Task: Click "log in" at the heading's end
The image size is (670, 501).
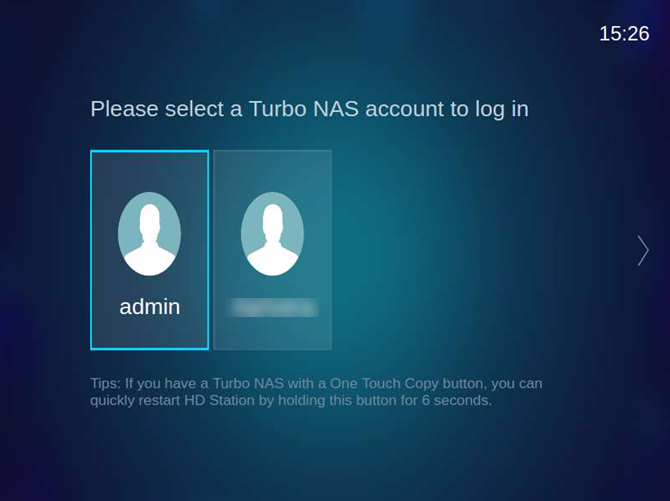Action: click(x=502, y=109)
